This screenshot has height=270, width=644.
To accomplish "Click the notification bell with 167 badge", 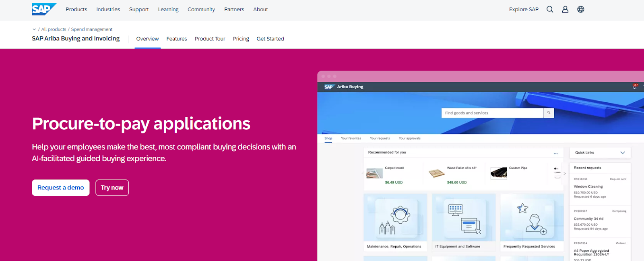I will click(635, 87).
